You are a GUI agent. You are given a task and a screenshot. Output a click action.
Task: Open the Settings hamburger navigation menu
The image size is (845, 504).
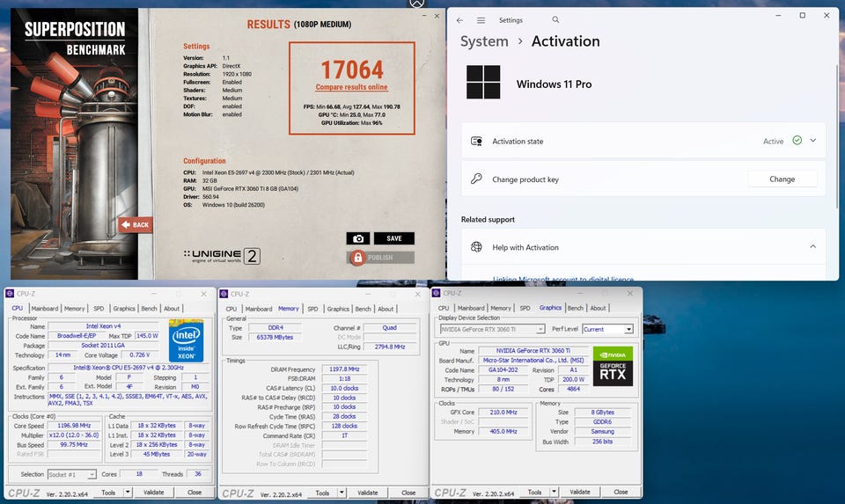point(481,20)
